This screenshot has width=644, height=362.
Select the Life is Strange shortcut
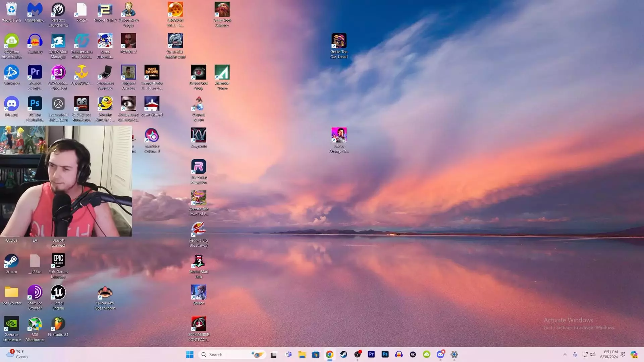point(339,141)
